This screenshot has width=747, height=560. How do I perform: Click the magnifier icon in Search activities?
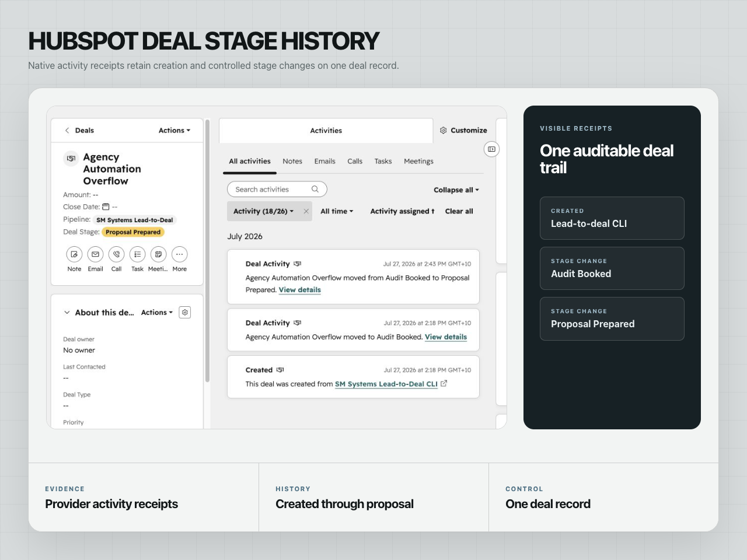[315, 189]
